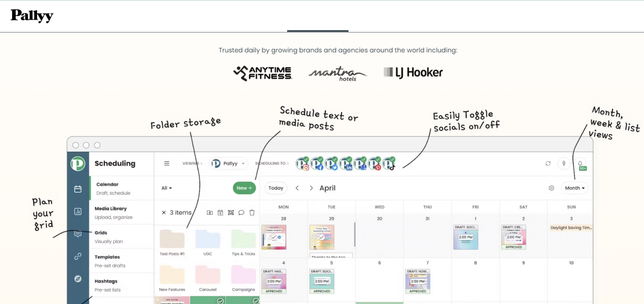
Task: Go to previous month with left chevron
Action: click(x=297, y=188)
